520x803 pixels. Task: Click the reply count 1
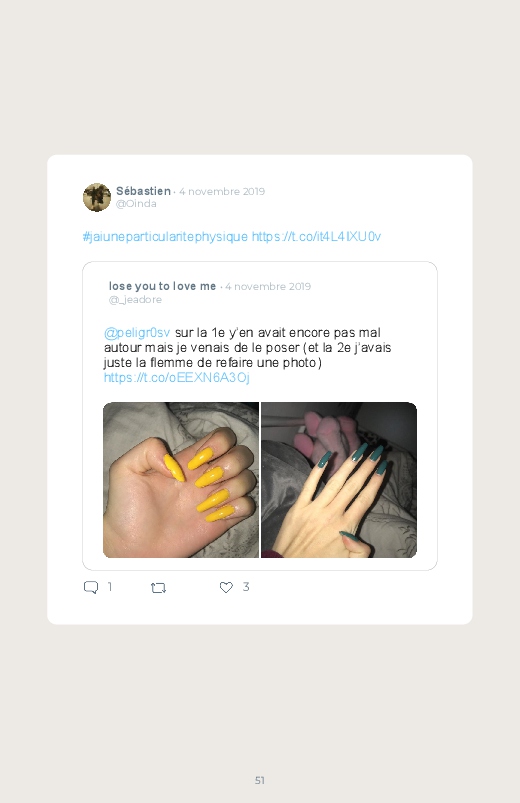coord(110,587)
